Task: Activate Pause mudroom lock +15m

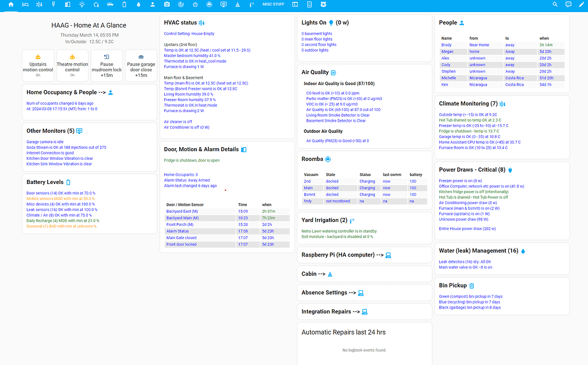Action: coord(107,65)
